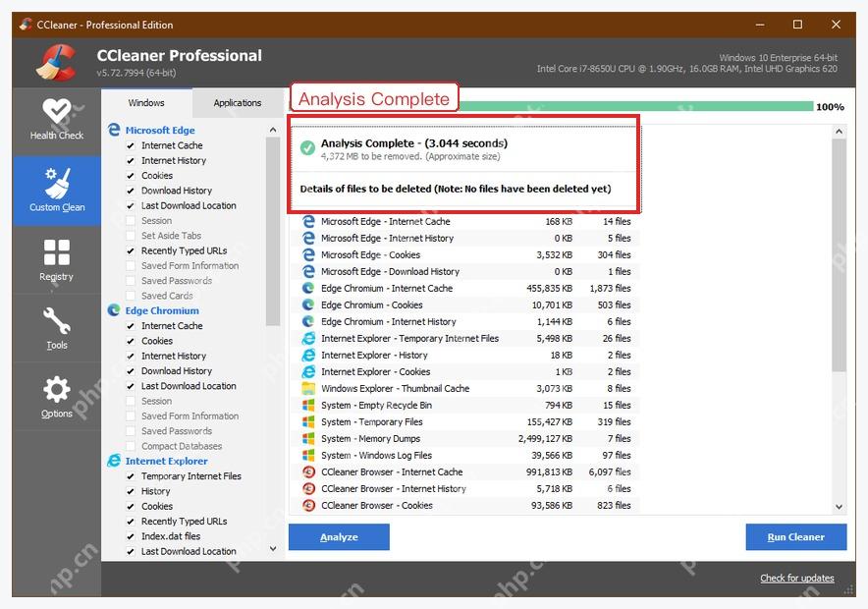868x609 pixels.
Task: Enable Edge Chromium Saved Passwords checkbox
Action: [x=131, y=431]
